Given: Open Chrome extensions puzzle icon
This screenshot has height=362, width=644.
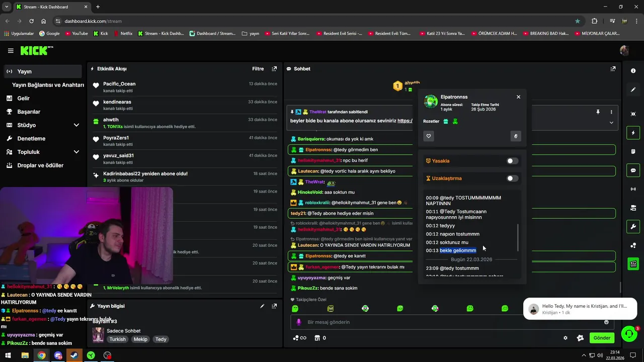Looking at the screenshot, I should (595, 21).
